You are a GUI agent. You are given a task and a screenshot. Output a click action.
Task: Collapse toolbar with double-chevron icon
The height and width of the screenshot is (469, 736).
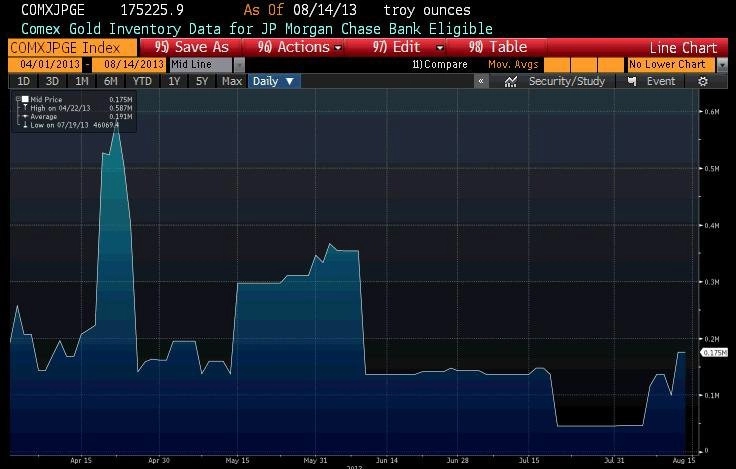[481, 81]
